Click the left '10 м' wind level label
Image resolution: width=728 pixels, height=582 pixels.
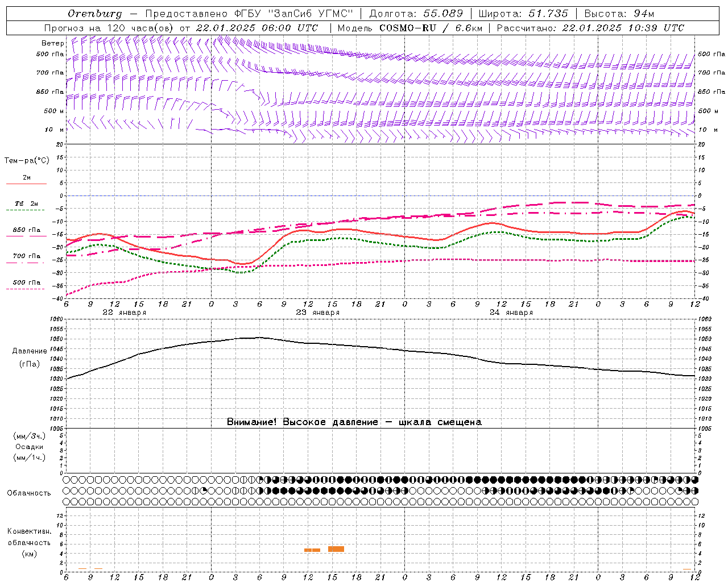pyautogui.click(x=54, y=130)
